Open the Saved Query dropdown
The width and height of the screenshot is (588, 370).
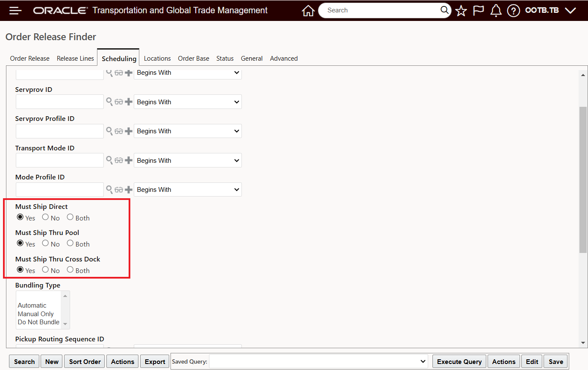pos(318,361)
